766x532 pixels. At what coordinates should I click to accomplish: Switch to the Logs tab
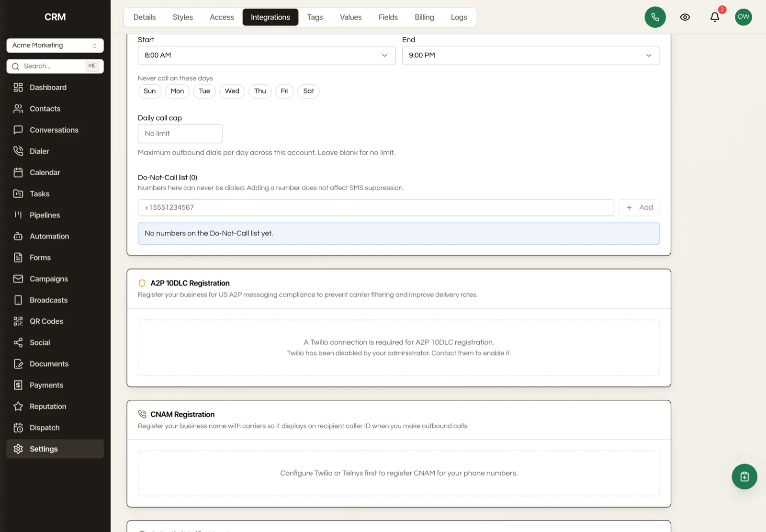(459, 17)
